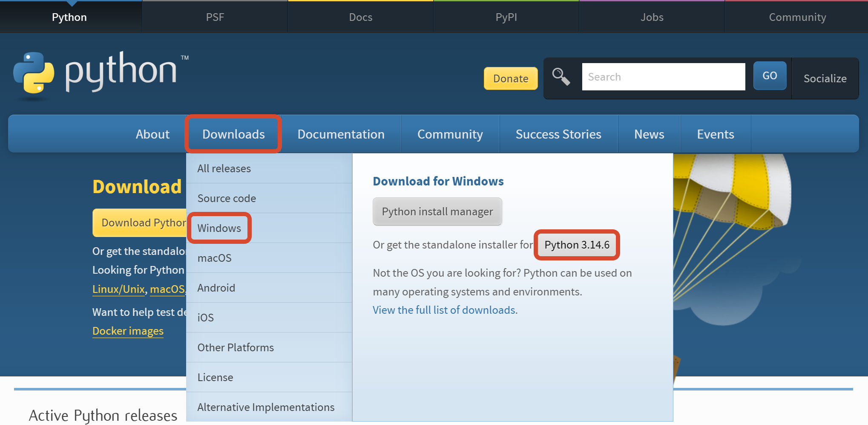The height and width of the screenshot is (425, 868).
Task: Choose Android in the Downloads menu
Action: pos(269,288)
